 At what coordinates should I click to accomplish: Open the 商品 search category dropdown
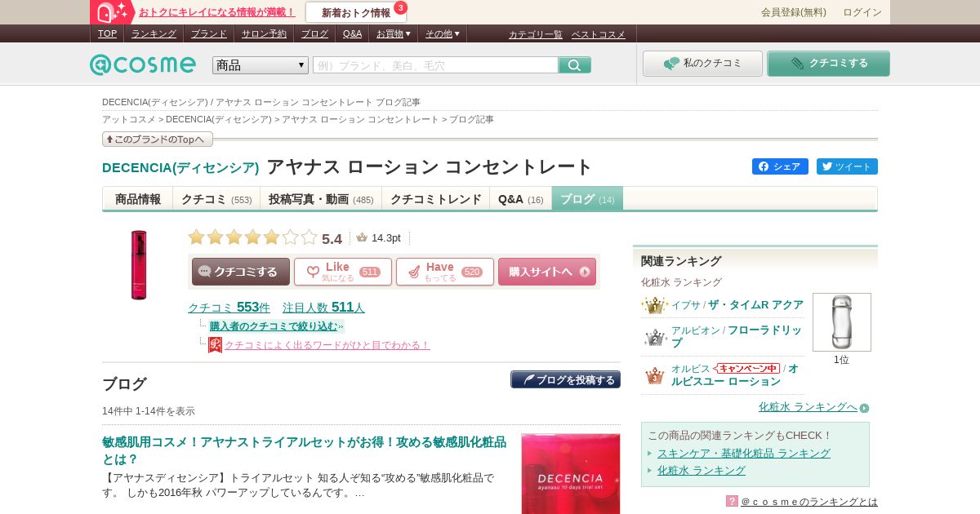[261, 65]
